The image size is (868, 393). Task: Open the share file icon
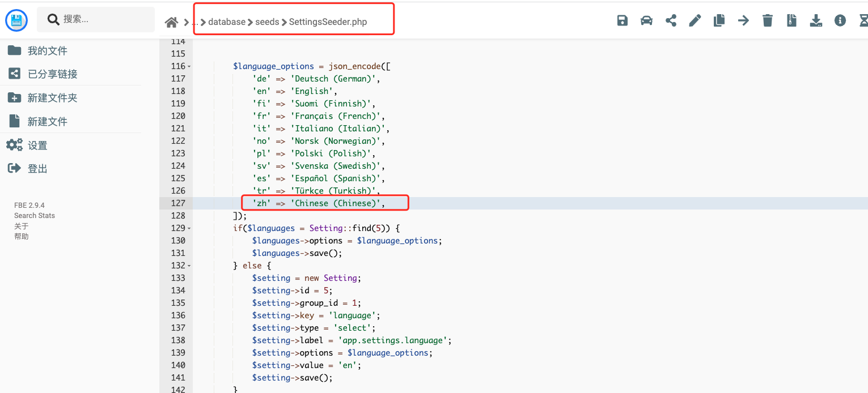coord(671,21)
